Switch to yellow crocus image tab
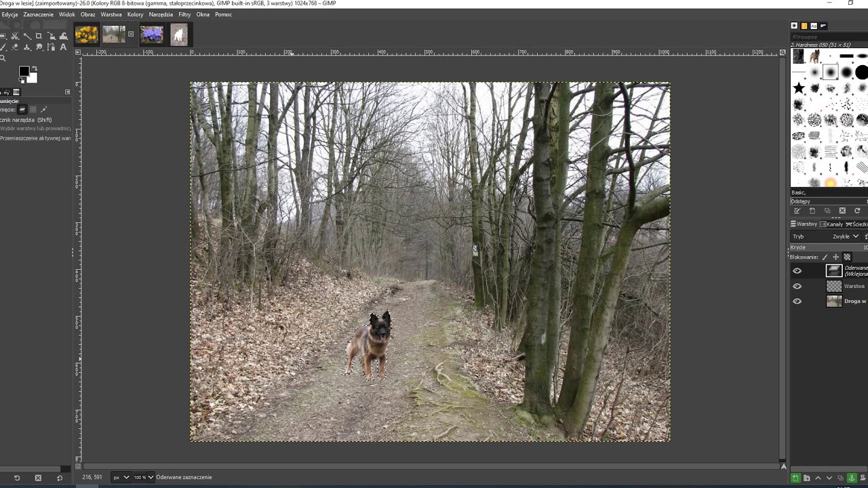 (x=86, y=34)
